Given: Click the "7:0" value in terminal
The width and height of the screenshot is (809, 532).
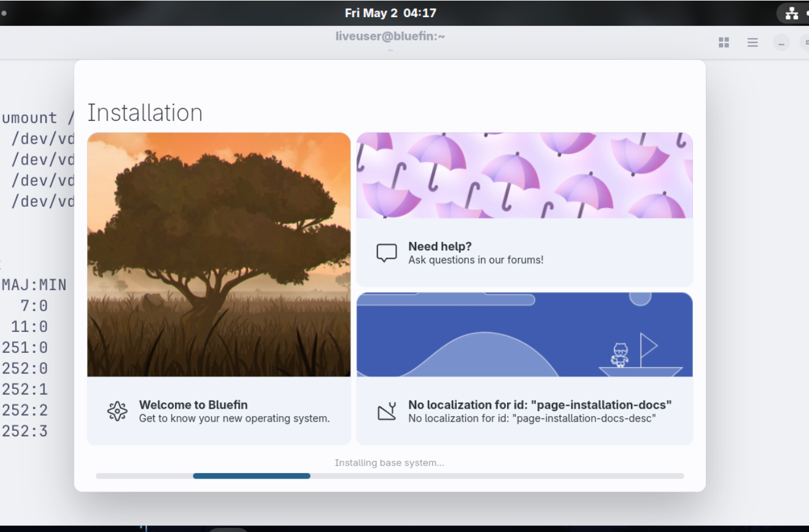Looking at the screenshot, I should pyautogui.click(x=34, y=306).
